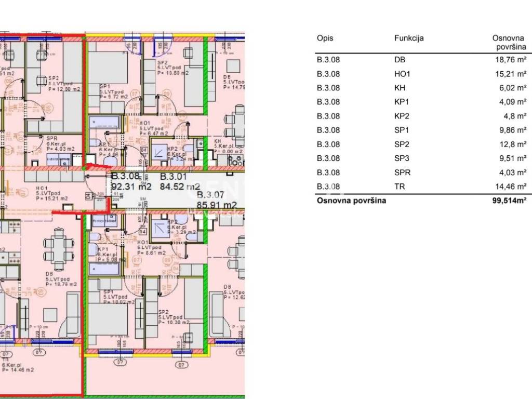This screenshot has width=532, height=399.
Task: Click the HO1 function cell in the table
Action: pyautogui.click(x=402, y=74)
